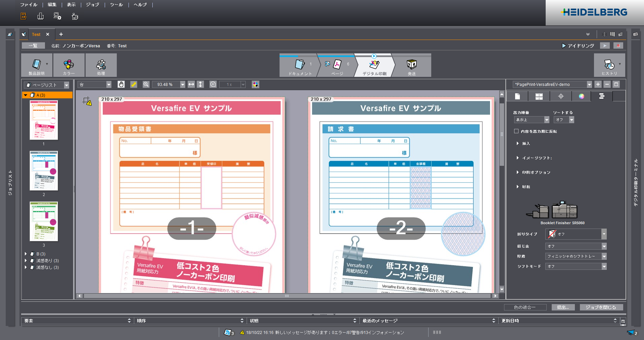Open the ジョブ menu
The height and width of the screenshot is (340, 644).
pos(93,5)
